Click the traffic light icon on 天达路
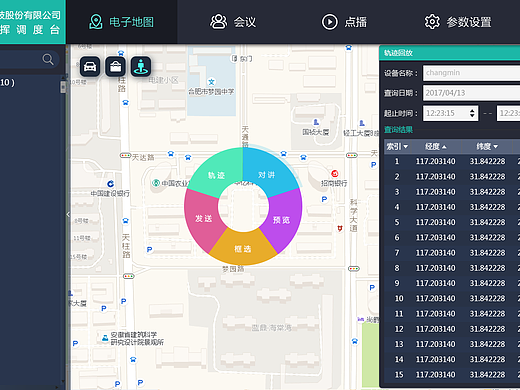Screen dimensions: 520x390 (125, 155)
